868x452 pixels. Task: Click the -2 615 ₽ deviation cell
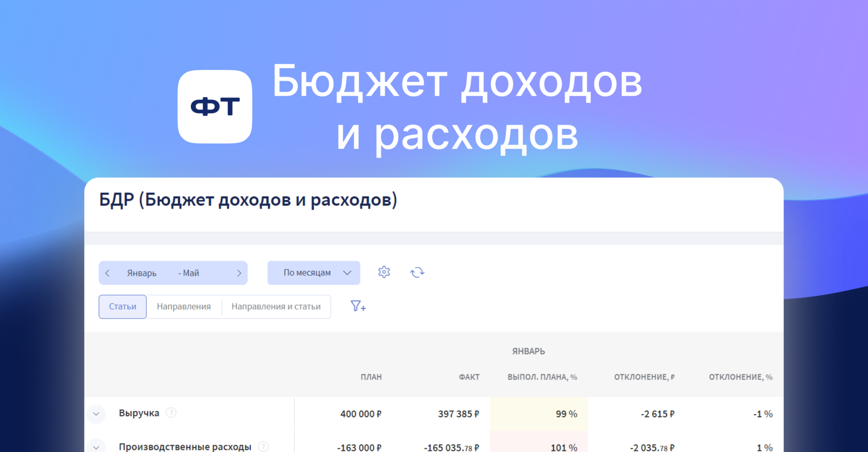pyautogui.click(x=657, y=414)
